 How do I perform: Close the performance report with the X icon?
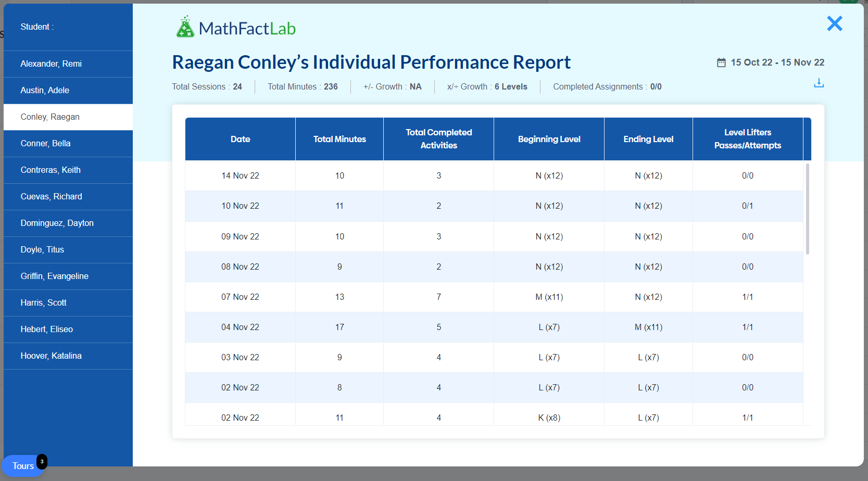835,23
